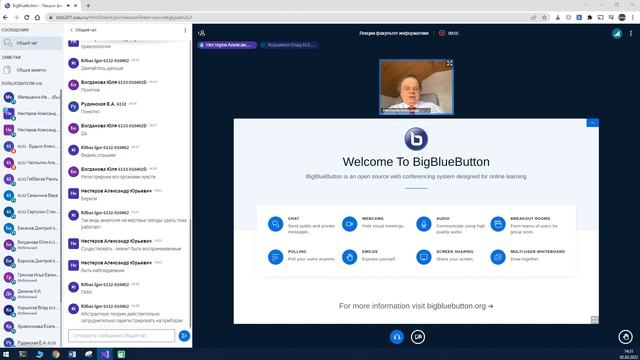
Task: Collapse chat with the back chevron
Action: pyautogui.click(x=72, y=30)
